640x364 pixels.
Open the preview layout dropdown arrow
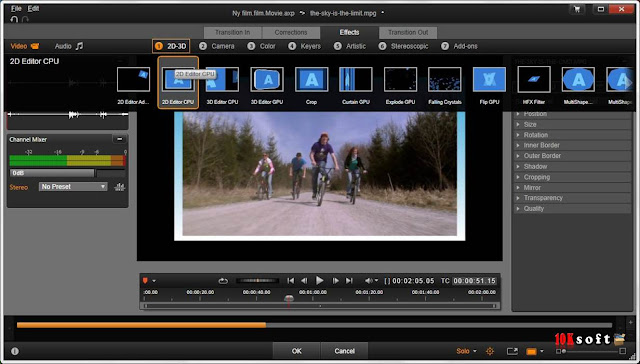[x=542, y=351]
